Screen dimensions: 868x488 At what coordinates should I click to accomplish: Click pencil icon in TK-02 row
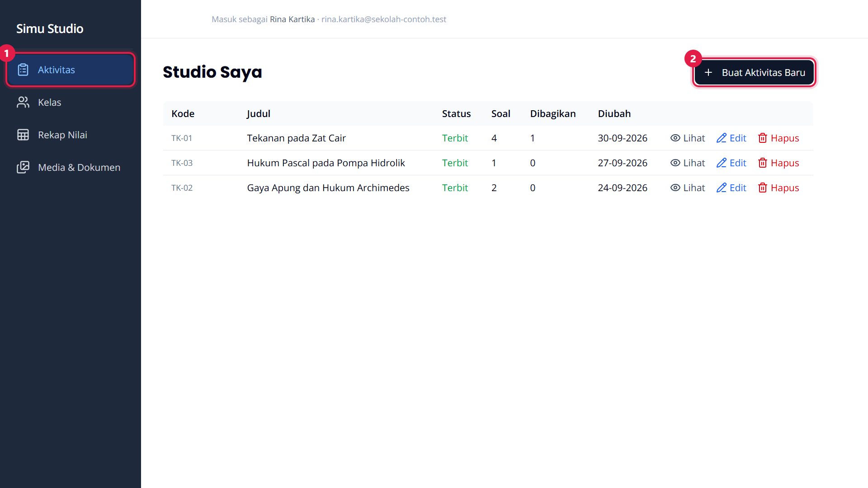coord(722,188)
